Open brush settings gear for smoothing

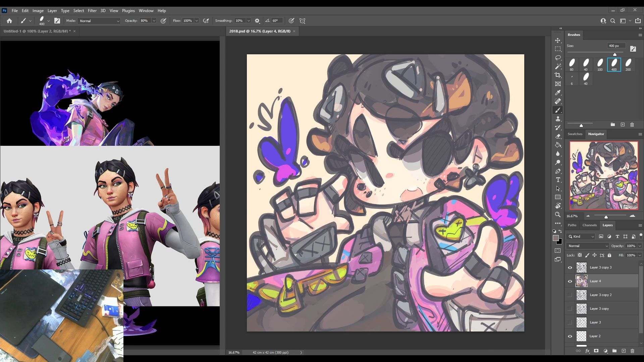pos(257,21)
